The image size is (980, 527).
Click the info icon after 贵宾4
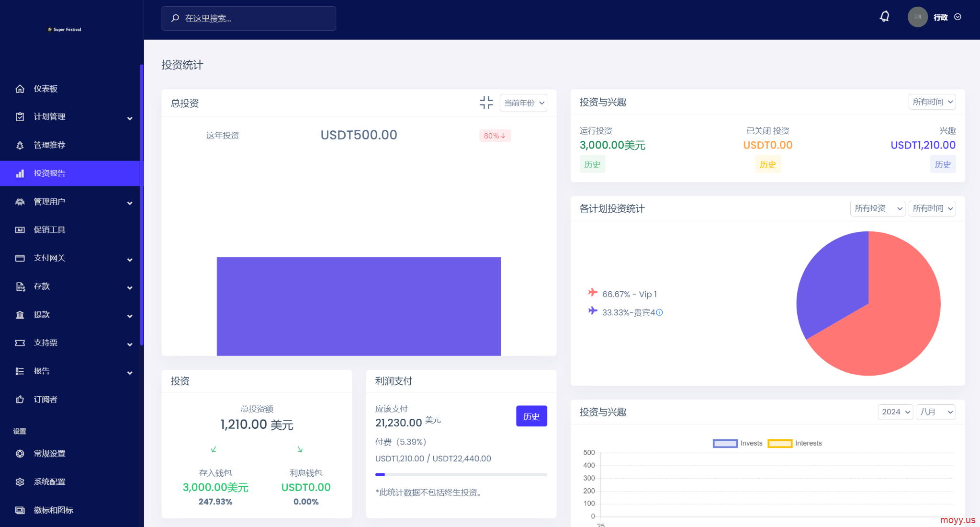659,312
